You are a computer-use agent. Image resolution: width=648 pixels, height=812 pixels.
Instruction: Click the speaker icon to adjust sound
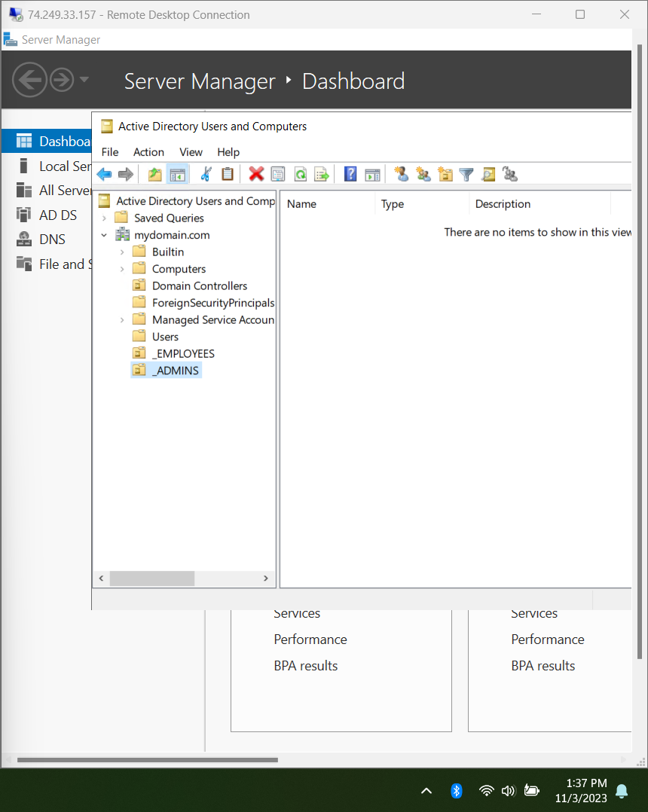(508, 791)
